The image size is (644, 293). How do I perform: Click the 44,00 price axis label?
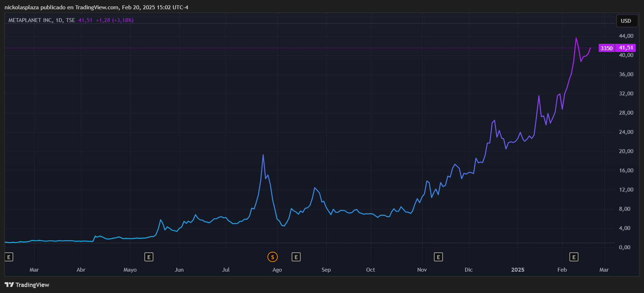point(626,36)
